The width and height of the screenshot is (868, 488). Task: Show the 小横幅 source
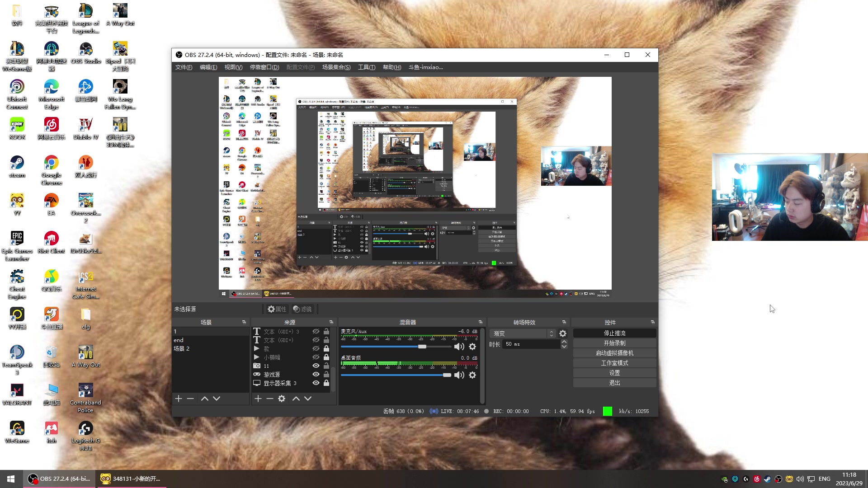[316, 357]
